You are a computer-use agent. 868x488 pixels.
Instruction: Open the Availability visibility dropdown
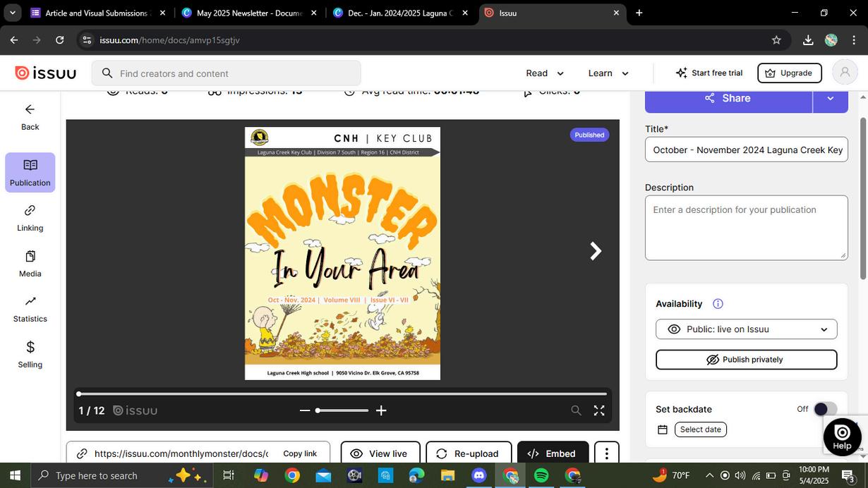point(746,329)
